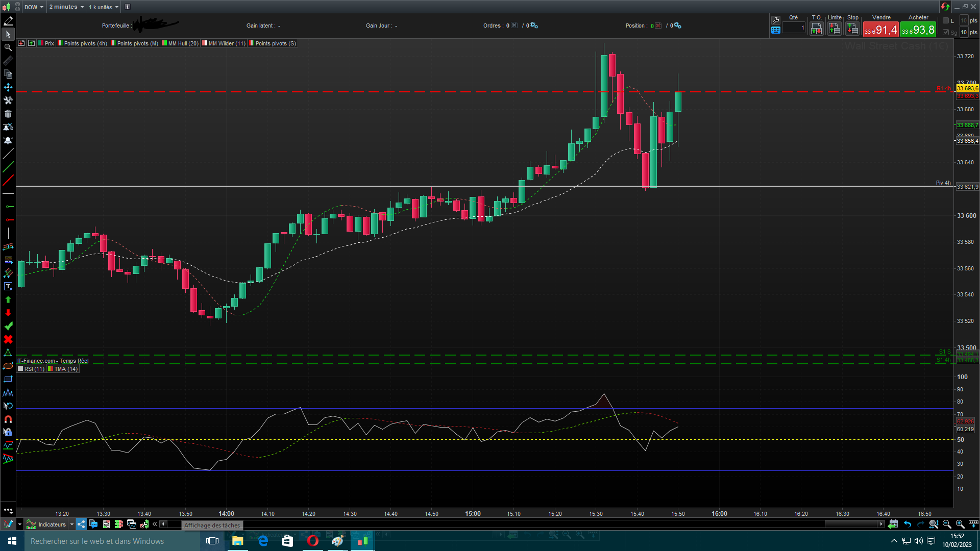The height and width of the screenshot is (551, 980).
Task: Toggle the Sg stop checkbox
Action: pos(946,32)
